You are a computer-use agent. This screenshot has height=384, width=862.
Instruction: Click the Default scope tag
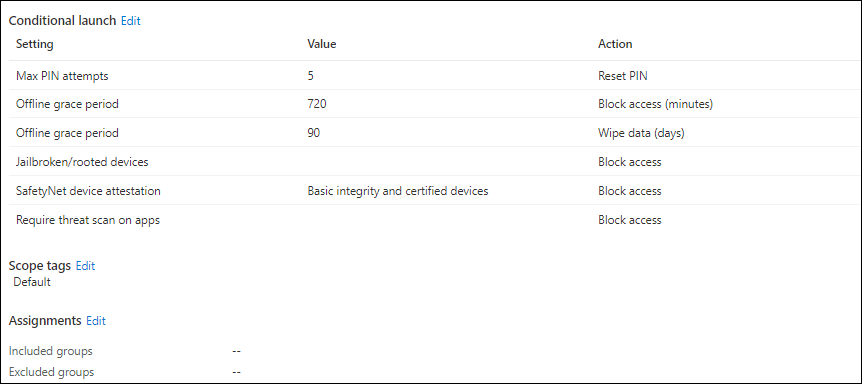click(32, 282)
